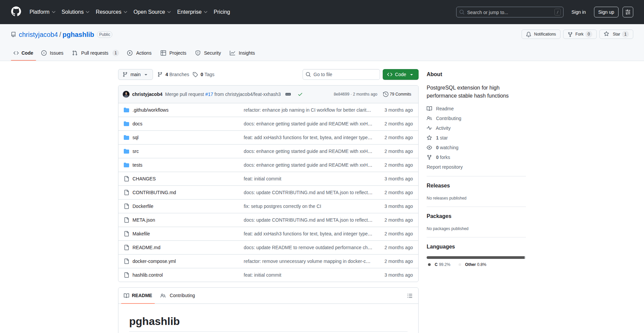Expand the Platform navigation menu
The height and width of the screenshot is (333, 644).
[42, 12]
